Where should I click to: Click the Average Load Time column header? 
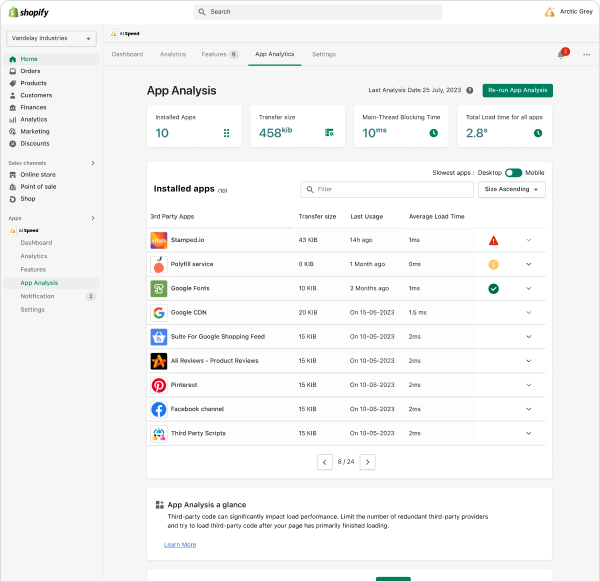[436, 217]
